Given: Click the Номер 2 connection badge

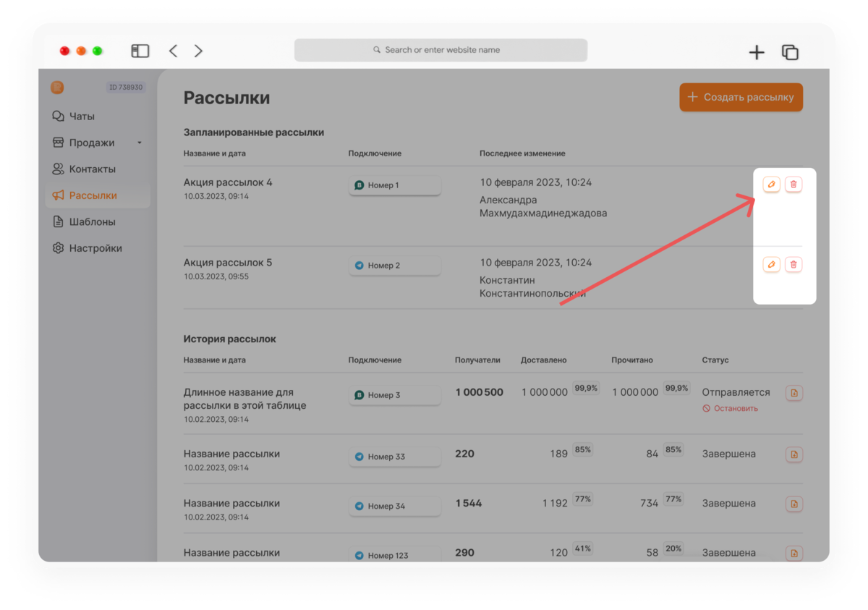Looking at the screenshot, I should [x=395, y=266].
